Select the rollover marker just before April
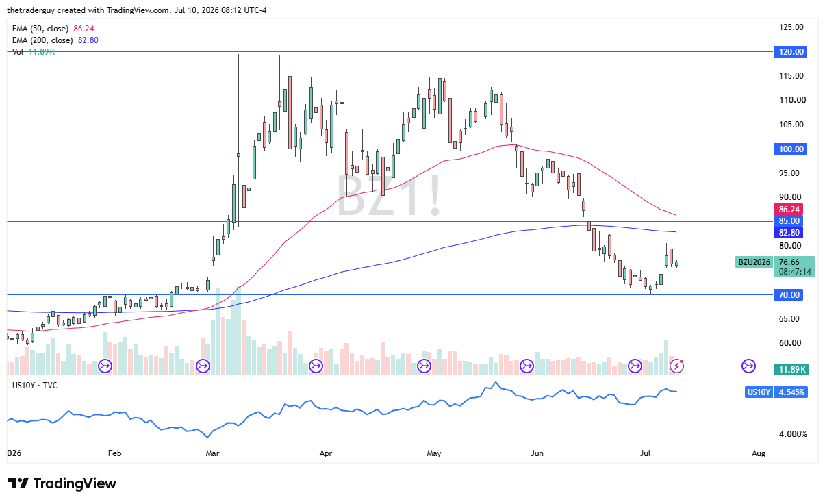The height and width of the screenshot is (504, 825). click(316, 366)
